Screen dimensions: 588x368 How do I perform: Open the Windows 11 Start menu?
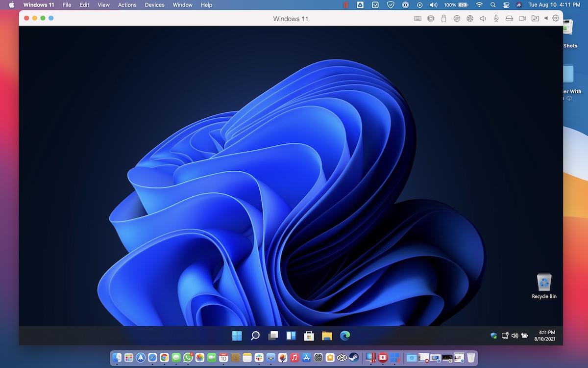pyautogui.click(x=237, y=336)
